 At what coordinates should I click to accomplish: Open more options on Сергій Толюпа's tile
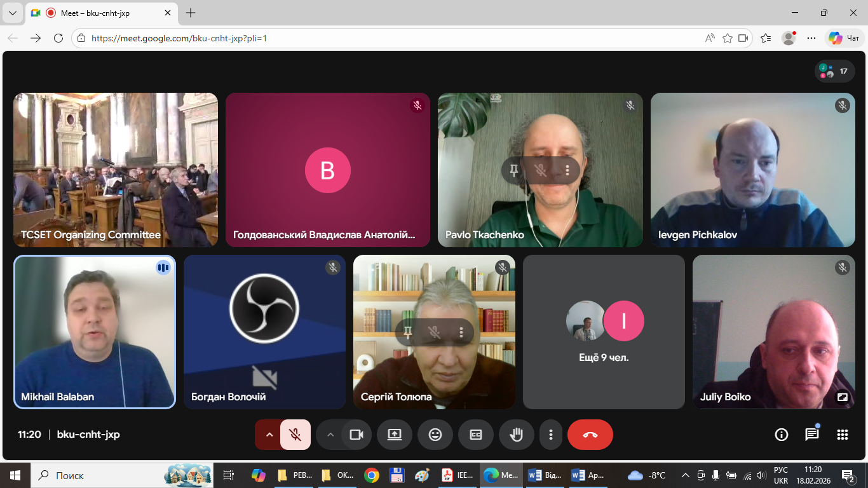pyautogui.click(x=461, y=332)
